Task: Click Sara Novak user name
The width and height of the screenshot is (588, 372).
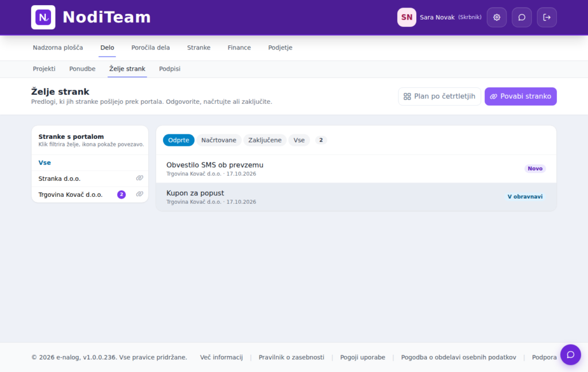Action: tap(437, 17)
